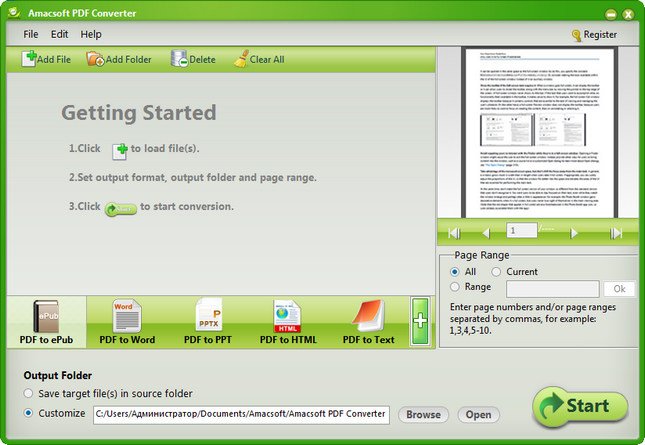Open the Edit menu
The width and height of the screenshot is (645, 445).
(x=60, y=34)
